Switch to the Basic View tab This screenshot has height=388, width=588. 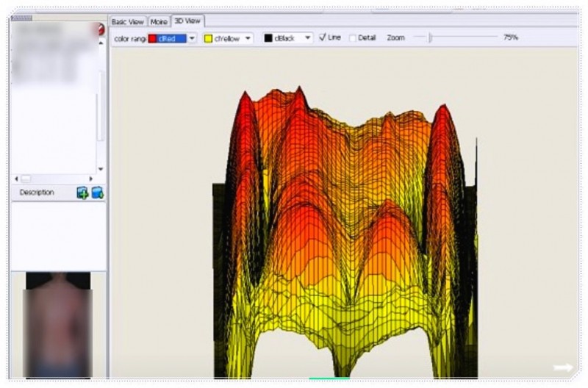click(x=128, y=22)
